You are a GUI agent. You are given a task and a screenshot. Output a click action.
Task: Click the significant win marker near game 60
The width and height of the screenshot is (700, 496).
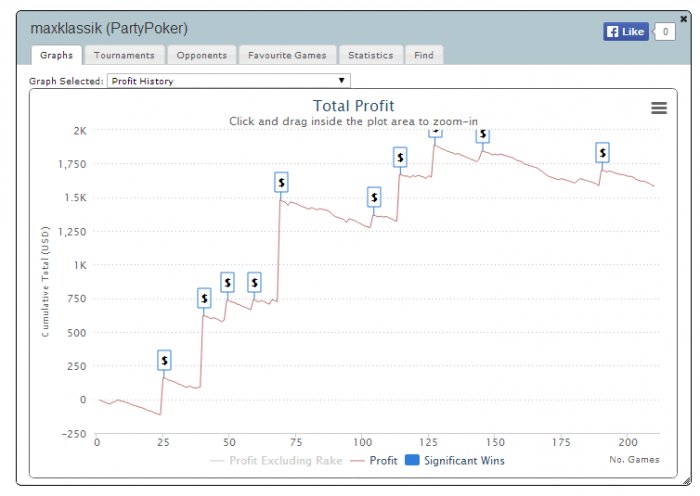tap(254, 283)
